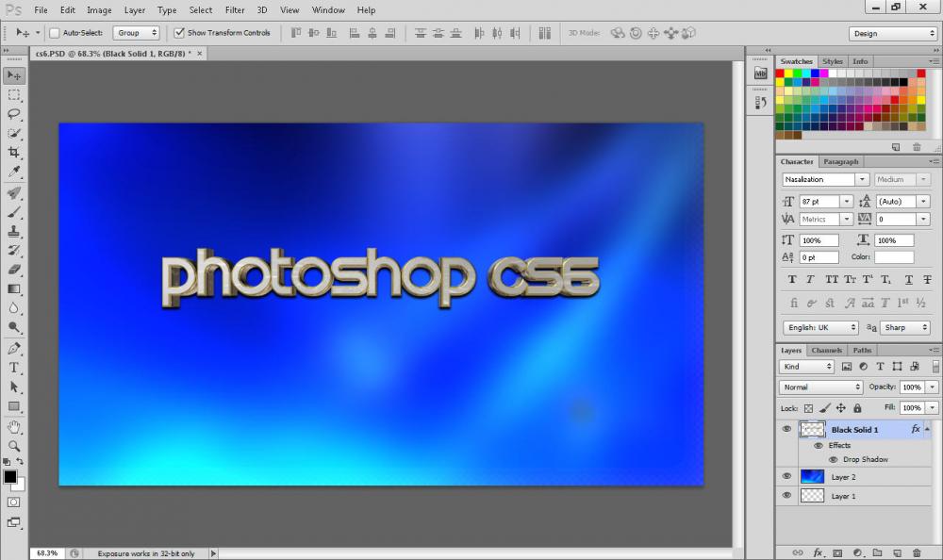This screenshot has height=560, width=943.
Task: Click the foreground color swatch
Action: coord(10,477)
